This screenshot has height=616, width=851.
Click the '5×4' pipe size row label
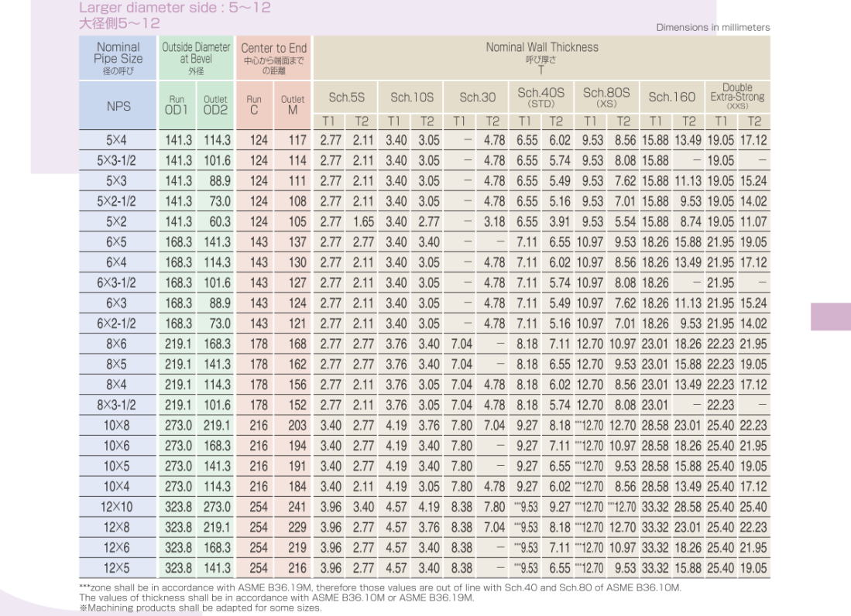(x=116, y=140)
